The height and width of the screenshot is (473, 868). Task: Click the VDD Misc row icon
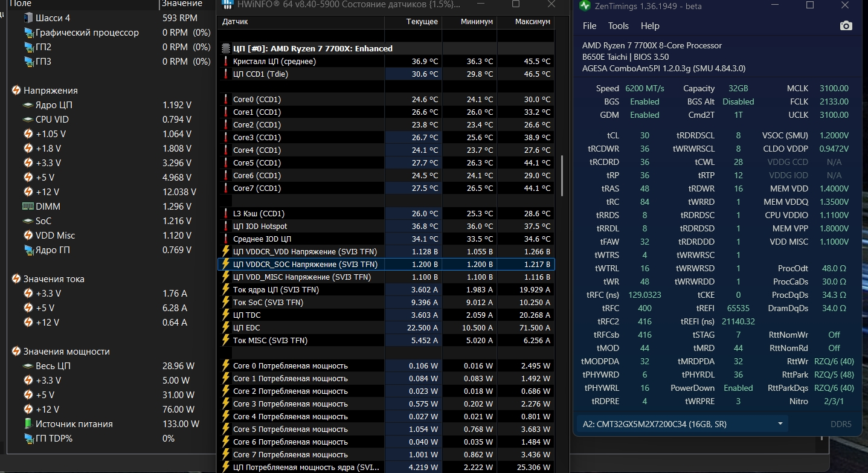[28, 236]
